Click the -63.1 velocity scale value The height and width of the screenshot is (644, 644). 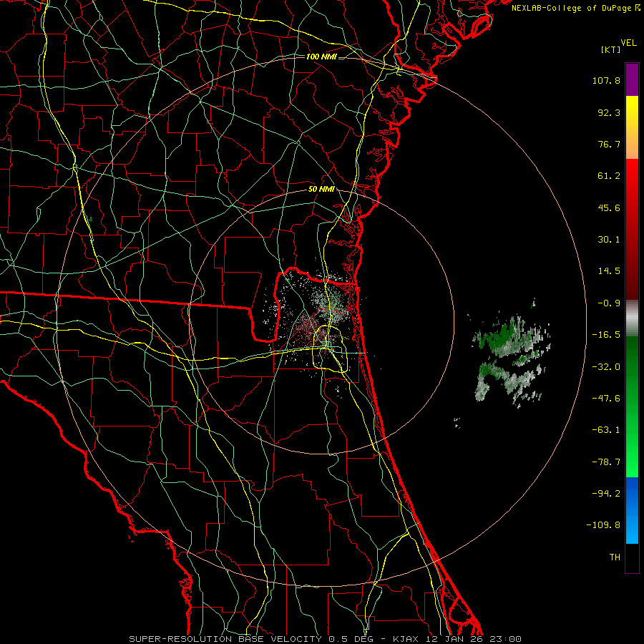coord(606,430)
